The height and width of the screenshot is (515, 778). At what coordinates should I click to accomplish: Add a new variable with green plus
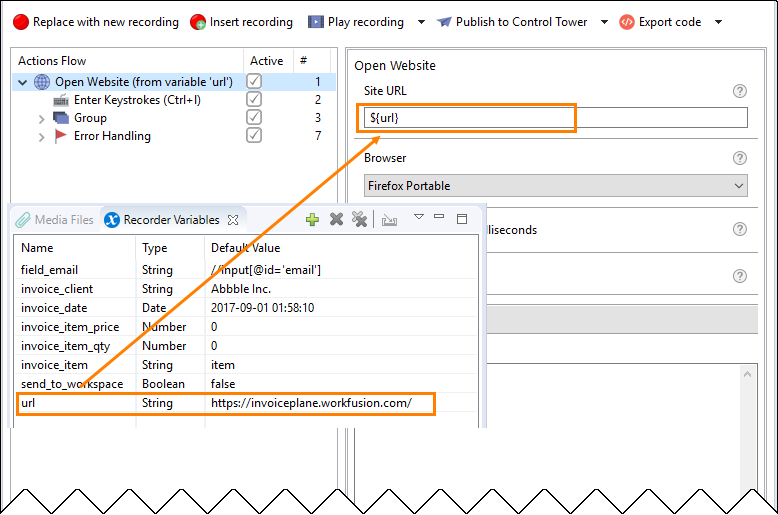tap(312, 219)
